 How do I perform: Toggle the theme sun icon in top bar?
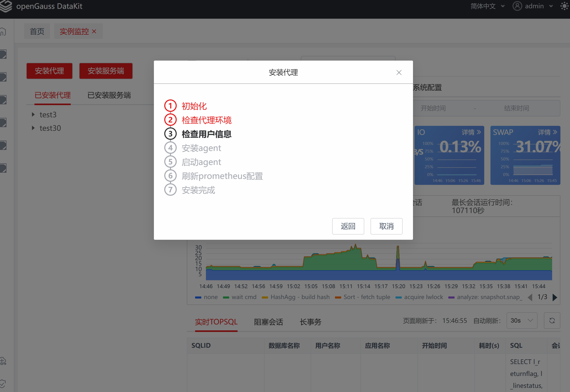tap(564, 6)
